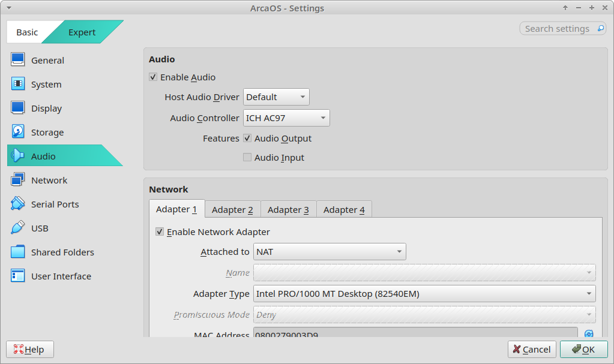The height and width of the screenshot is (364, 614).
Task: Select the Adapter 3 tab
Action: point(288,210)
